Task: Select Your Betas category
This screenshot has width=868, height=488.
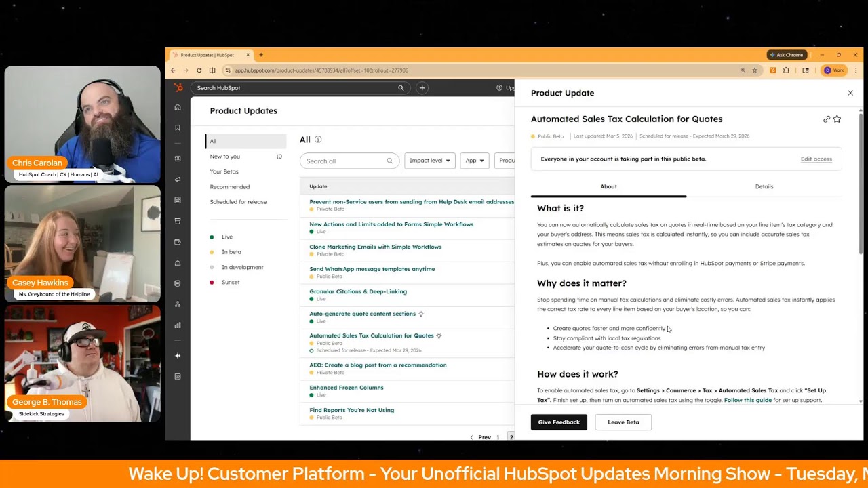Action: pyautogui.click(x=224, y=171)
